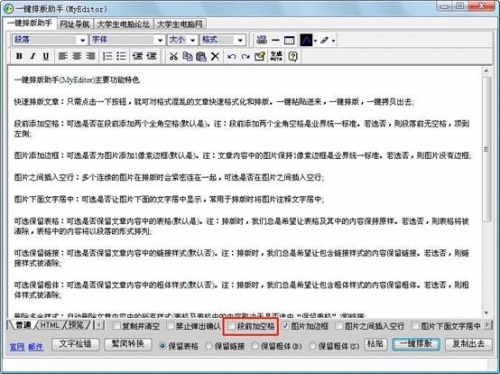Viewport: 500px width, 374px height.
Task: Cut selection with the scissors icon
Action: [173, 56]
